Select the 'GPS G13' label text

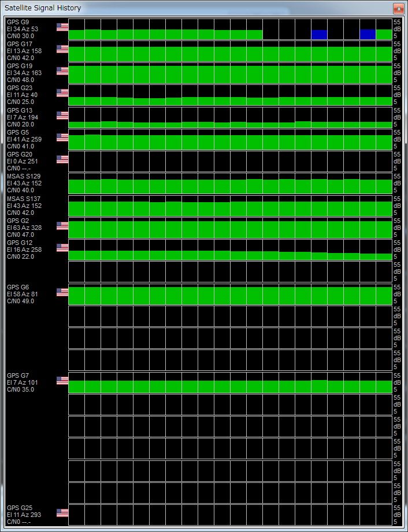point(20,110)
